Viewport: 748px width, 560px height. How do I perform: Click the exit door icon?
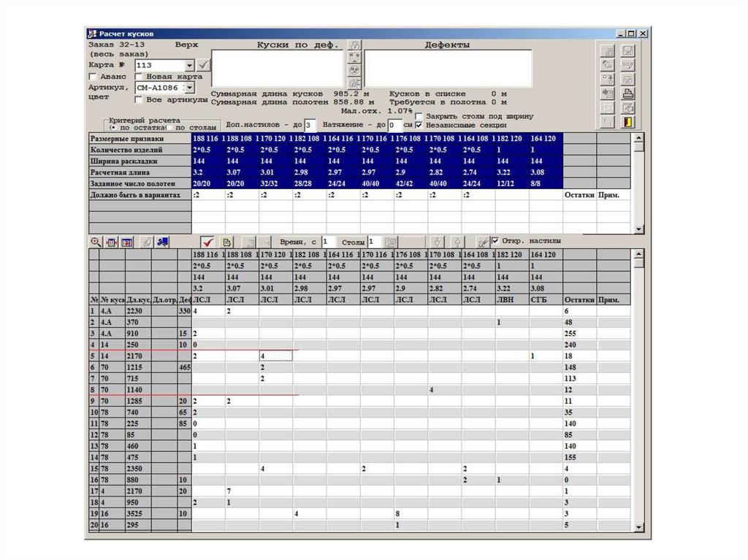point(627,123)
